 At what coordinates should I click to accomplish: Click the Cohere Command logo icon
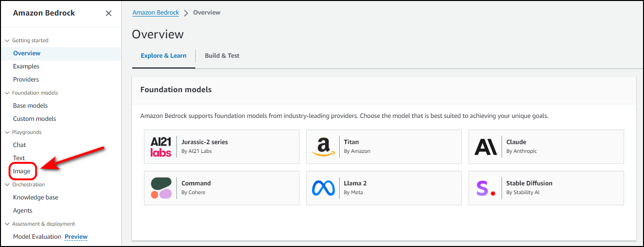point(161,188)
